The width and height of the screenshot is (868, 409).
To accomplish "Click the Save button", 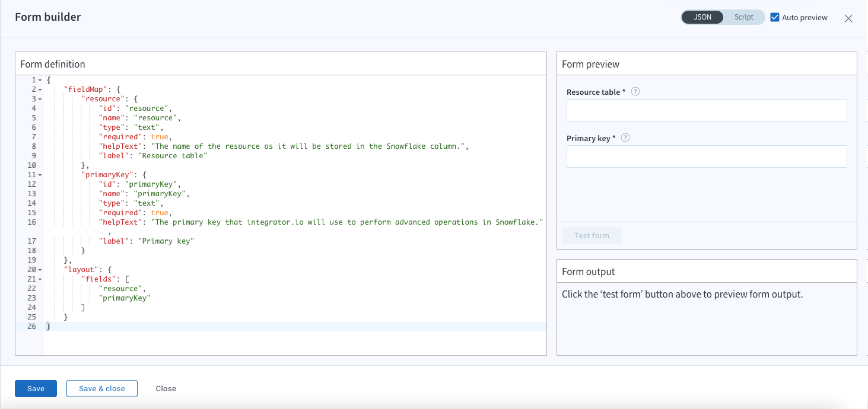I will pyautogui.click(x=36, y=388).
